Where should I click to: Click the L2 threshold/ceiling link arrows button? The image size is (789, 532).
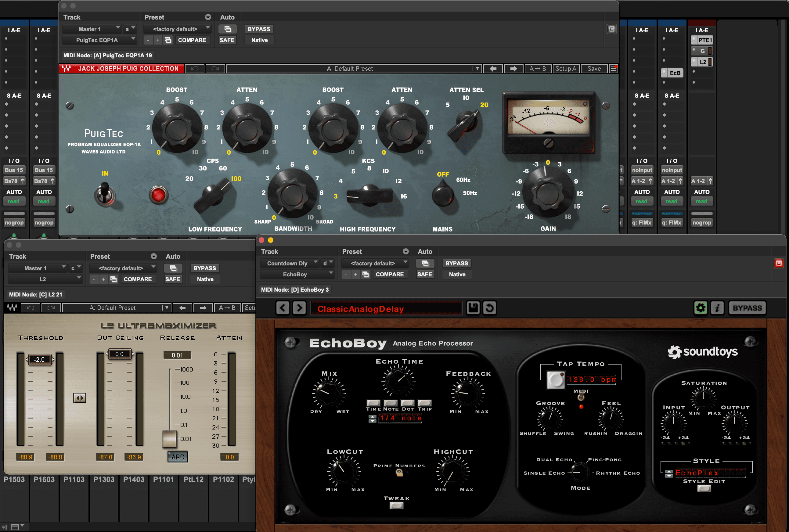tap(79, 398)
